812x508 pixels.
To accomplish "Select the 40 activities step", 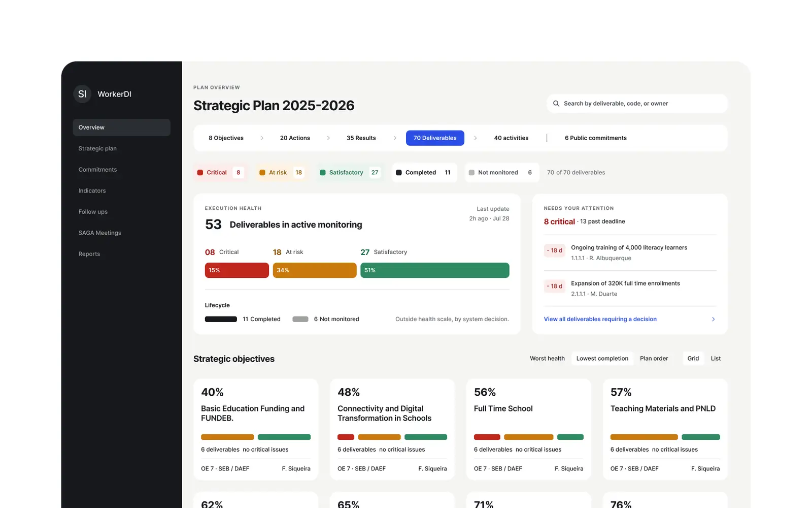I will 511,138.
